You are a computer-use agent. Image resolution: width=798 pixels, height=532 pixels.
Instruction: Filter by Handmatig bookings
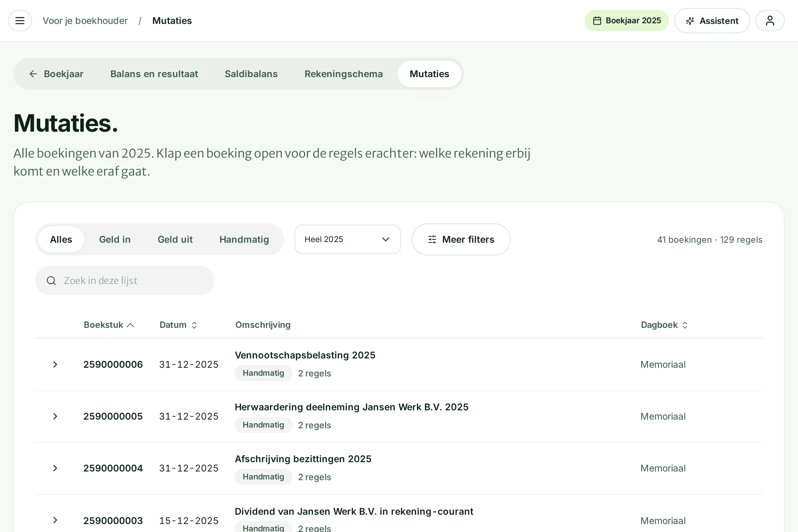tap(244, 239)
